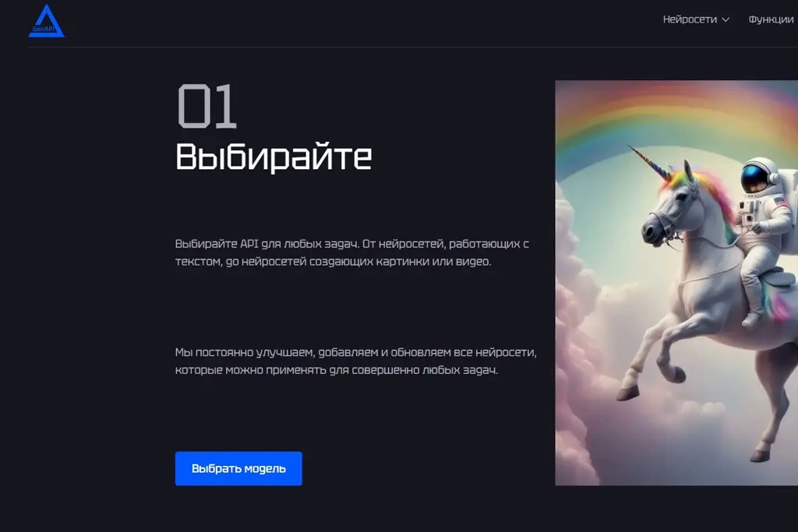Click the paragraph starting Мы постоянно улучшаем

click(x=355, y=361)
